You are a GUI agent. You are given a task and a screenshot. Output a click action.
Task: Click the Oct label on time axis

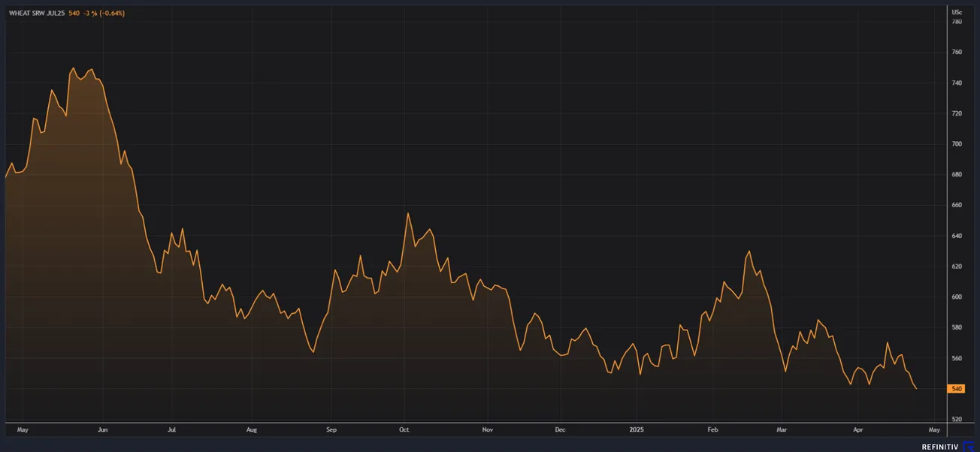(404, 430)
